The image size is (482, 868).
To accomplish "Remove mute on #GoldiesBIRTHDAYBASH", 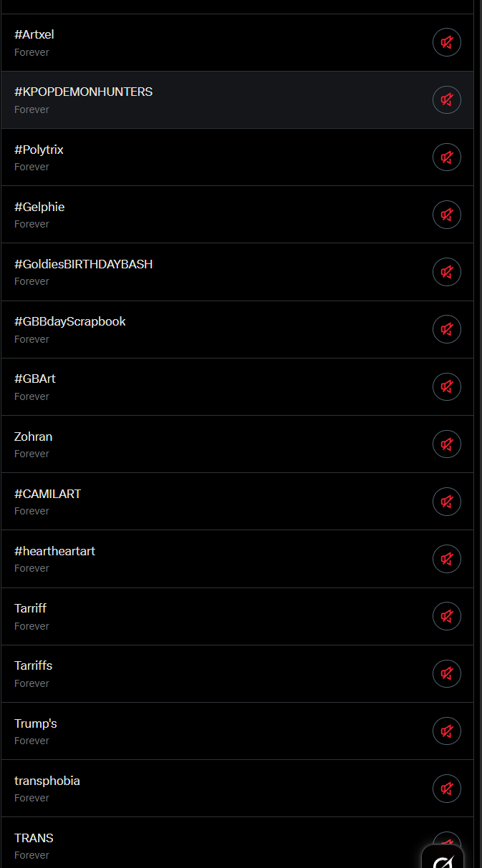I will pyautogui.click(x=446, y=272).
